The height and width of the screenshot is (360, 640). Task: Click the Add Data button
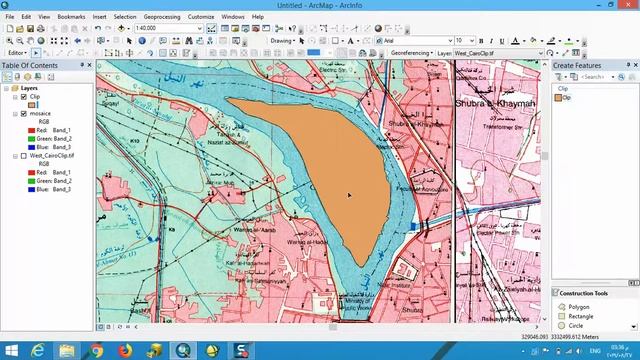(121, 29)
